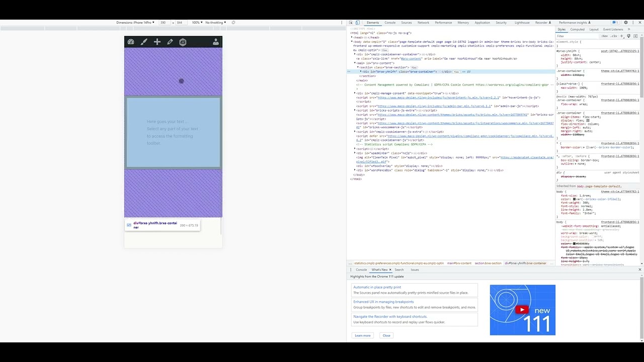Open the post-18742 stylesheet source link
The image size is (644, 362).
click(620, 51)
